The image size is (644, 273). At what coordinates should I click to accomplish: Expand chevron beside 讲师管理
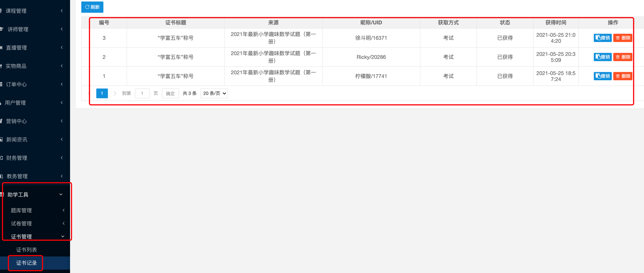[x=61, y=29]
